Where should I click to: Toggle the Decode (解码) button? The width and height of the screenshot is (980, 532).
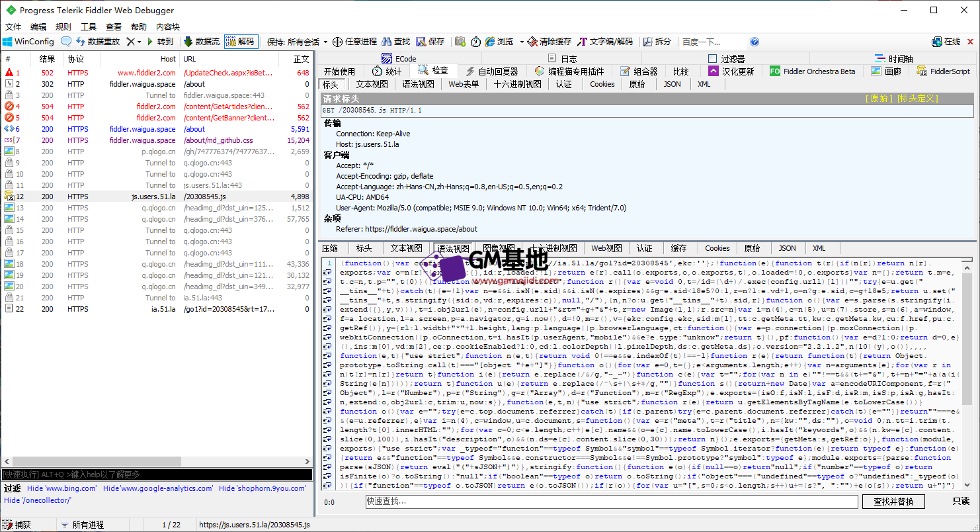pyautogui.click(x=241, y=41)
